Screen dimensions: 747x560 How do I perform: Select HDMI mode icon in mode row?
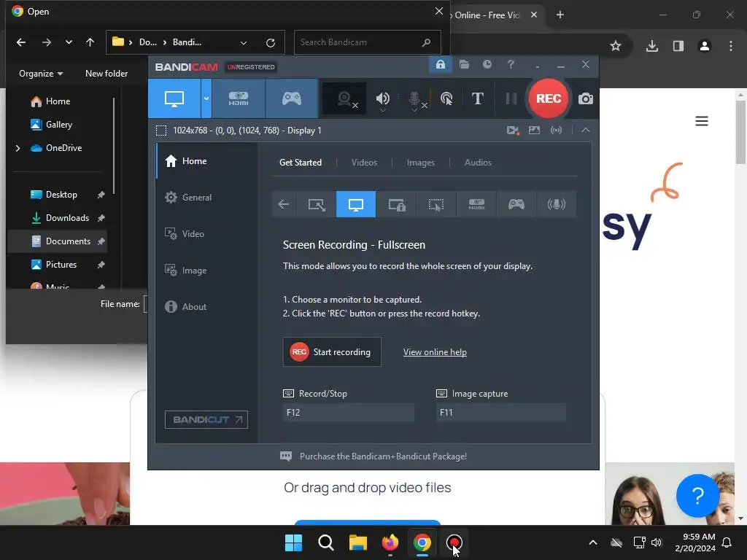(x=476, y=204)
